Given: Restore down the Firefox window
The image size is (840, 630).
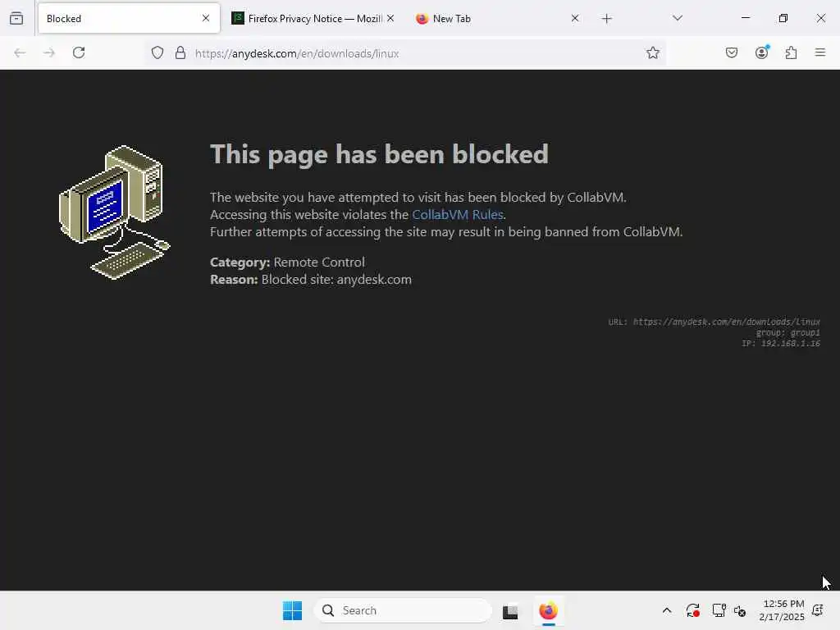Looking at the screenshot, I should coord(783,18).
